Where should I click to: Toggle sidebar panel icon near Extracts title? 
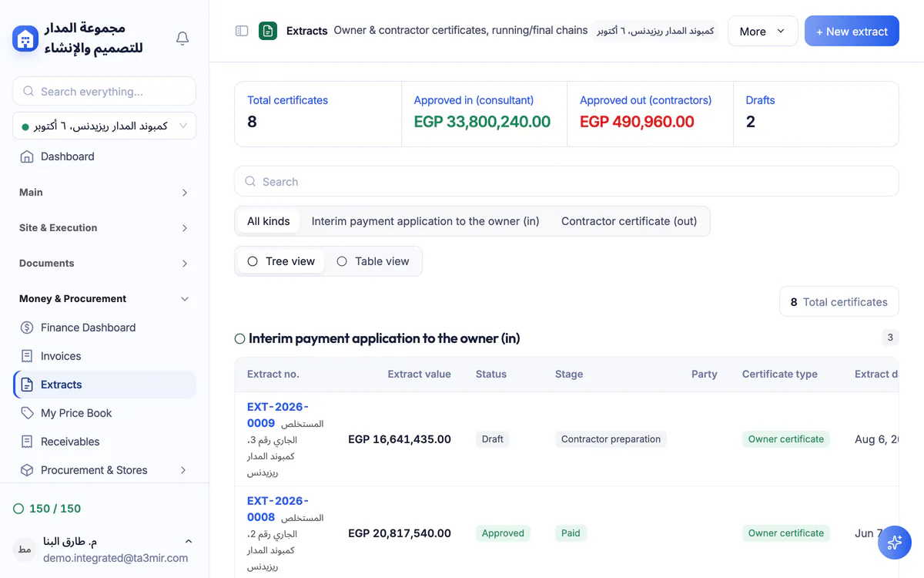click(x=242, y=31)
